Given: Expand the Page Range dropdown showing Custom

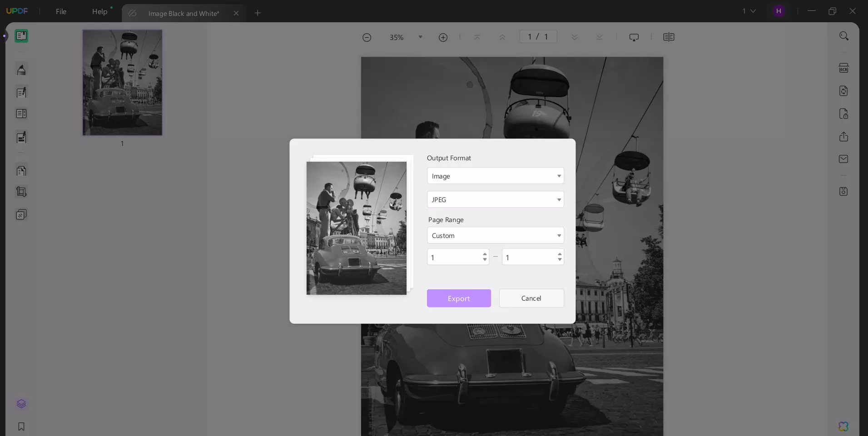Looking at the screenshot, I should tap(495, 235).
